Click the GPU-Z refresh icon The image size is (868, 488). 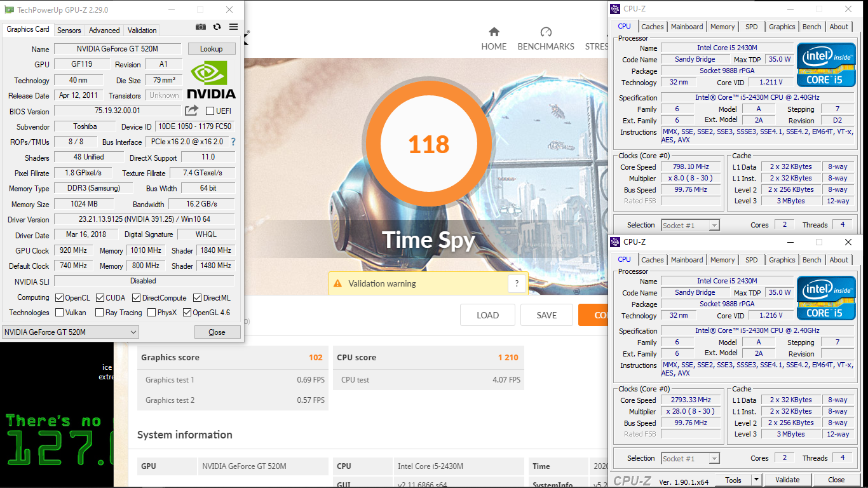(x=217, y=27)
